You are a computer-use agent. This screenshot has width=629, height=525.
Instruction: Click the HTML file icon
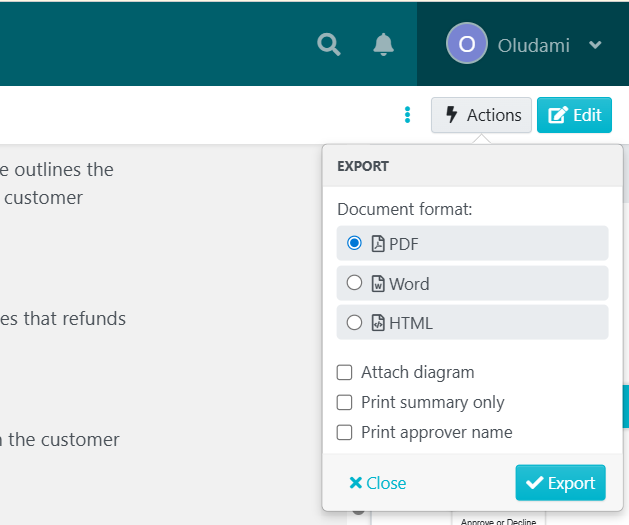click(x=378, y=323)
